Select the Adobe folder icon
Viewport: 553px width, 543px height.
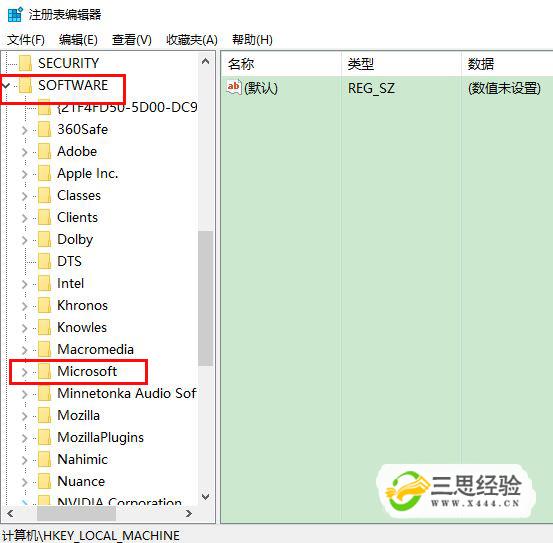[x=45, y=151]
